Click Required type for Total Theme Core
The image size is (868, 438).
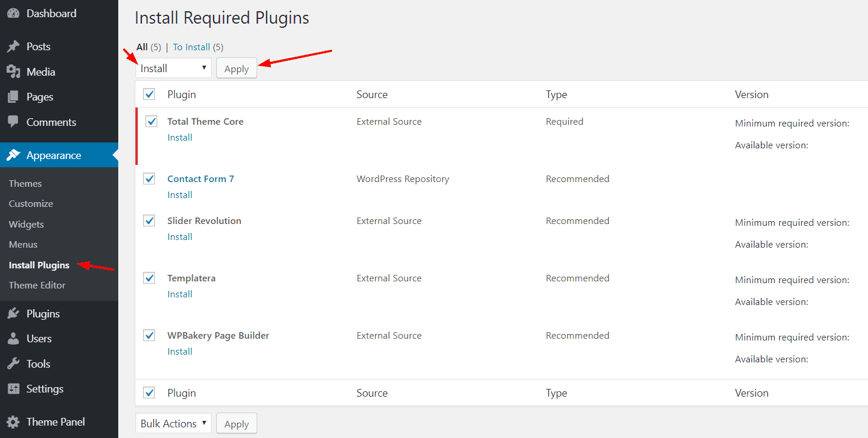(x=565, y=121)
